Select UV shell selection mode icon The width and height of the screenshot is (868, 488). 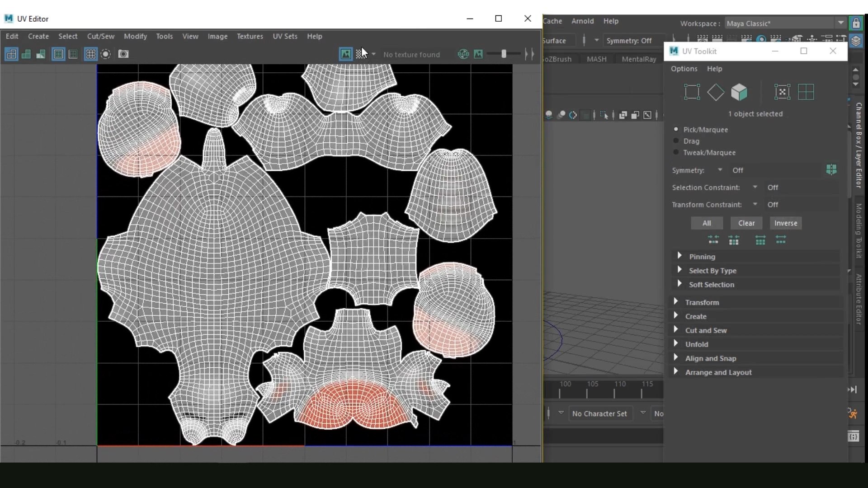783,92
